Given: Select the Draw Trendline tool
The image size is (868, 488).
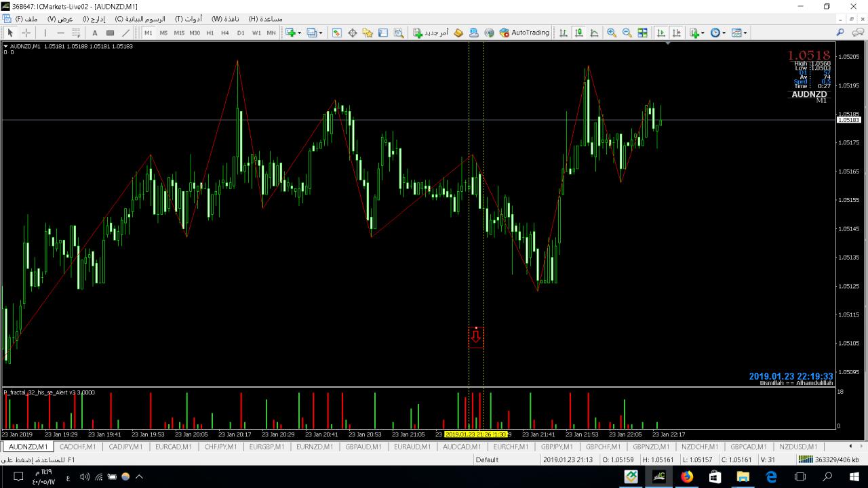Looking at the screenshot, I should pos(126,33).
